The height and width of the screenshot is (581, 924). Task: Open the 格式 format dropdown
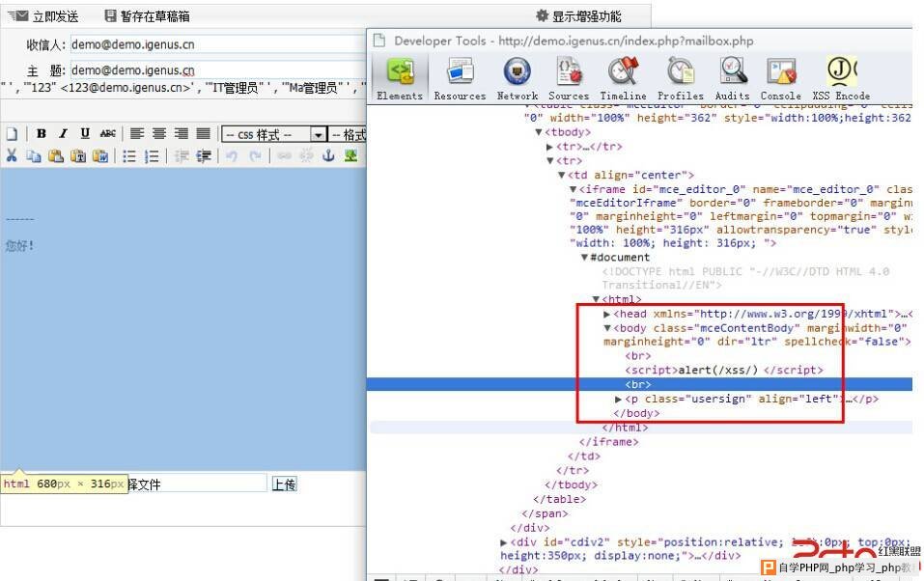pyautogui.click(x=349, y=135)
